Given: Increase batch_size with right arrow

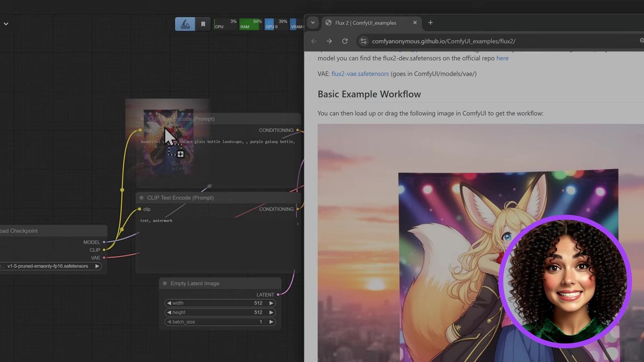Looking at the screenshot, I should click(272, 322).
